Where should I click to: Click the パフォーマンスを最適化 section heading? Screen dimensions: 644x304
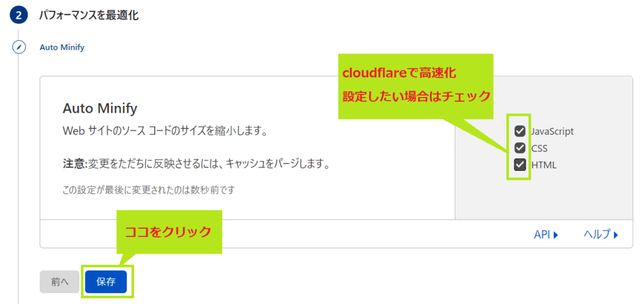(89, 16)
